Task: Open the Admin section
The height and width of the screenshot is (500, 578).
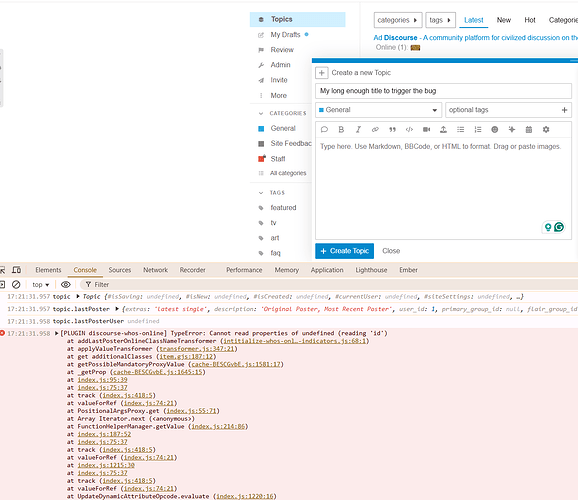Action: coord(280,65)
